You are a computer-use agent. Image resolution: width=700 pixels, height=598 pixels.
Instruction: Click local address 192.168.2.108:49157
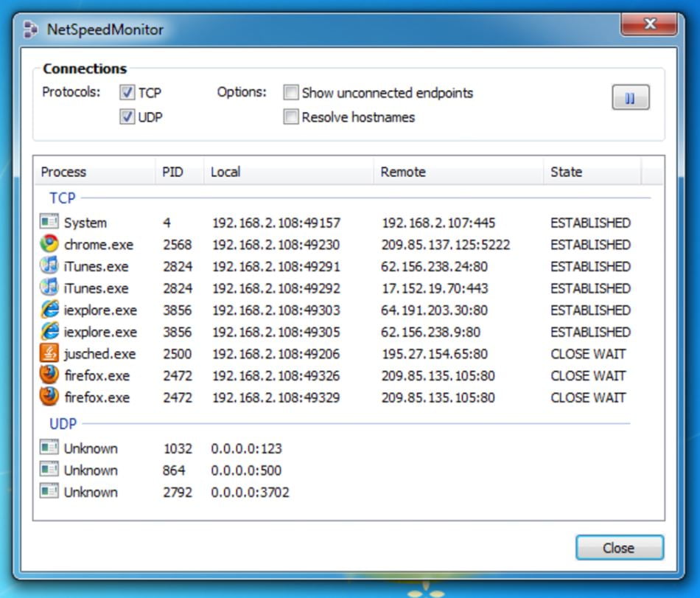[276, 223]
